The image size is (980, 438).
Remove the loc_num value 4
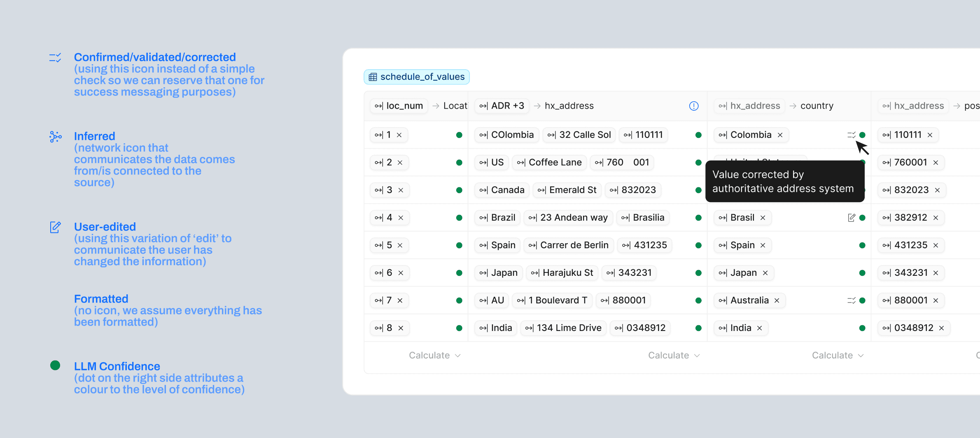pyautogui.click(x=401, y=218)
